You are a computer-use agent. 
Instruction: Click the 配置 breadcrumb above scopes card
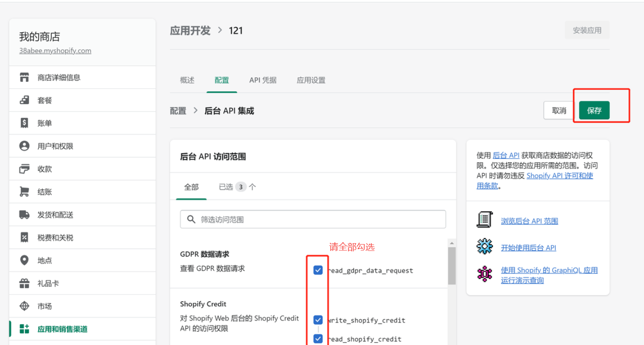click(x=178, y=110)
